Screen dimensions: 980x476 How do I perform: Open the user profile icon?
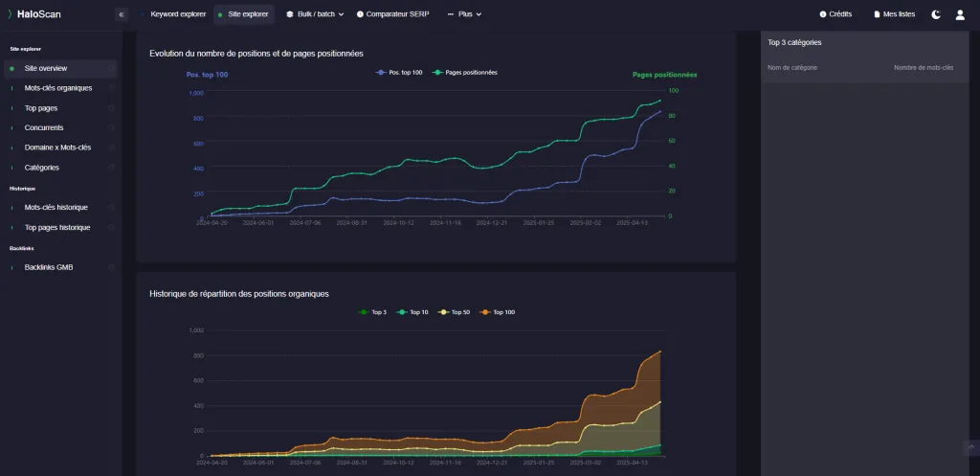[960, 14]
